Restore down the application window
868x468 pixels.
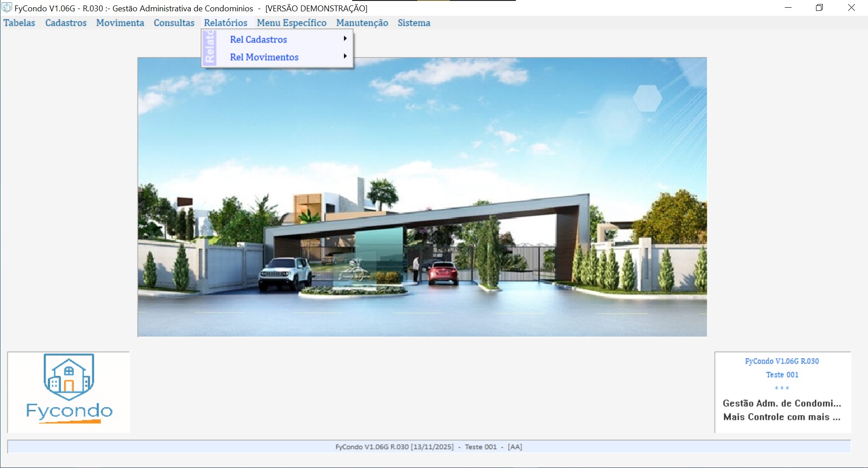pyautogui.click(x=819, y=8)
